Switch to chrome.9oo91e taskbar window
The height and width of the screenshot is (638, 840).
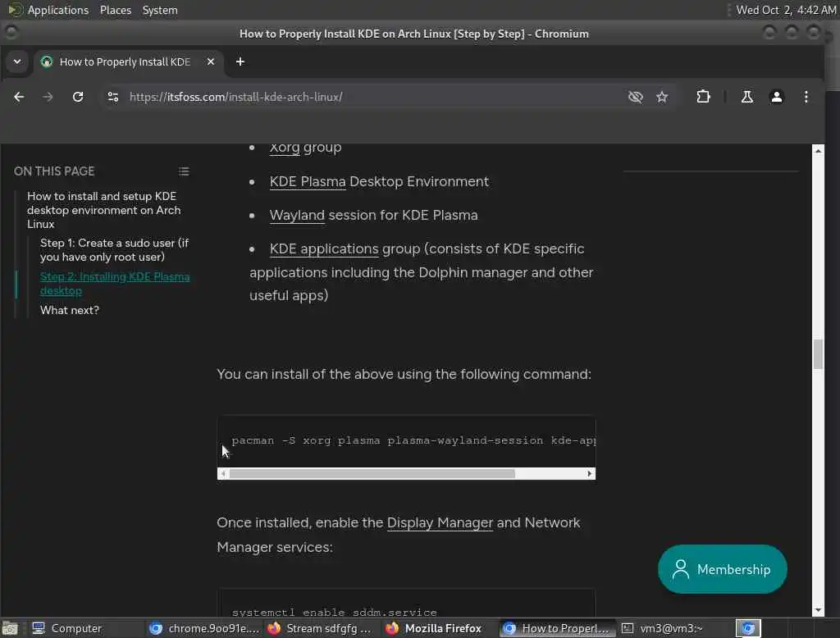pyautogui.click(x=204, y=628)
